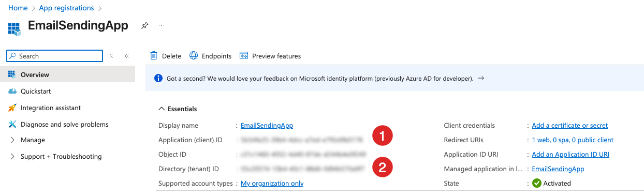Viewport: 644px width, 196px height.
Task: Click My organization only link
Action: click(272, 184)
